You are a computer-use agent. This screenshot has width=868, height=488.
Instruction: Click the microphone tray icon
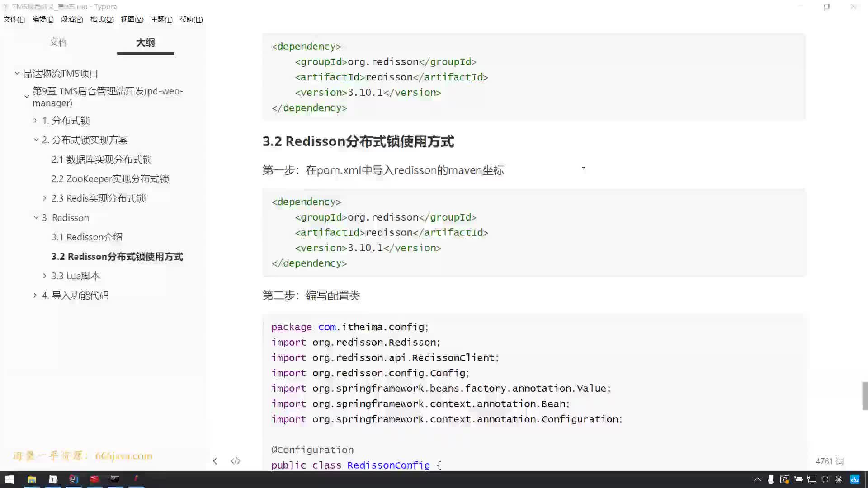(x=771, y=479)
